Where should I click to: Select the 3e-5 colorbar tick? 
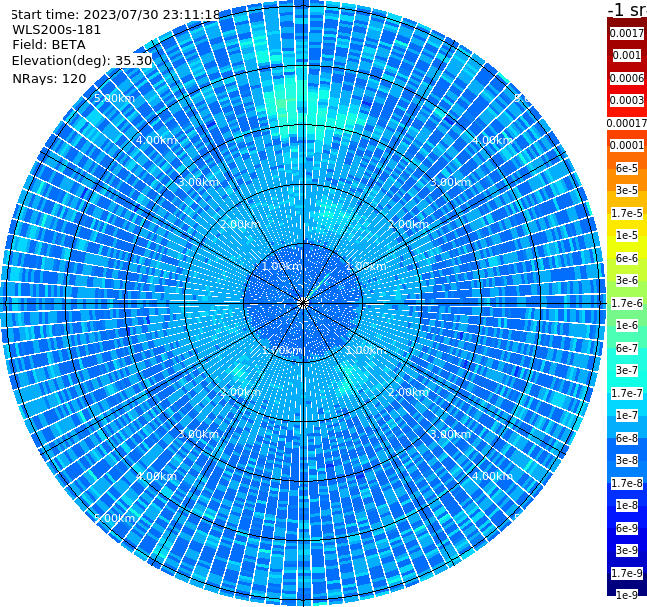pos(627,190)
